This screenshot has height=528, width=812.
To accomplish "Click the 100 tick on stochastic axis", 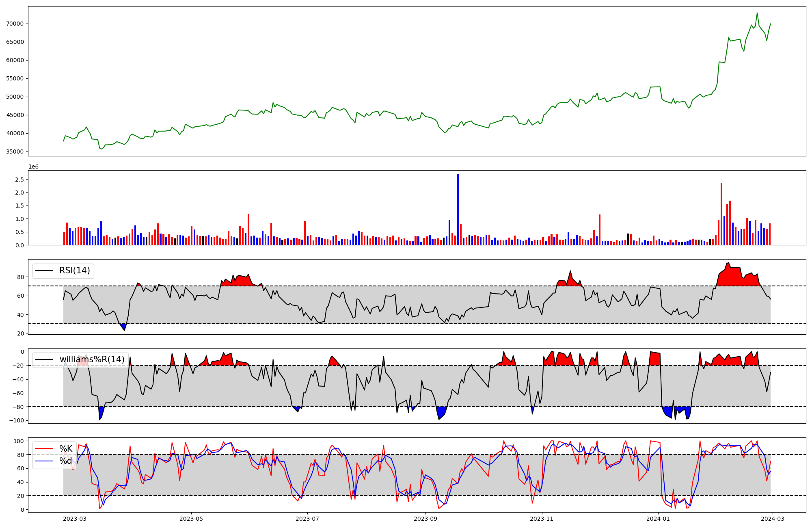I will (19, 441).
